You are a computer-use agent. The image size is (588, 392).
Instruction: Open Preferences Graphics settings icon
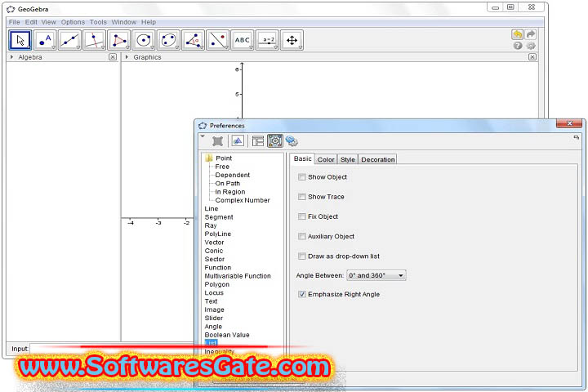[238, 141]
